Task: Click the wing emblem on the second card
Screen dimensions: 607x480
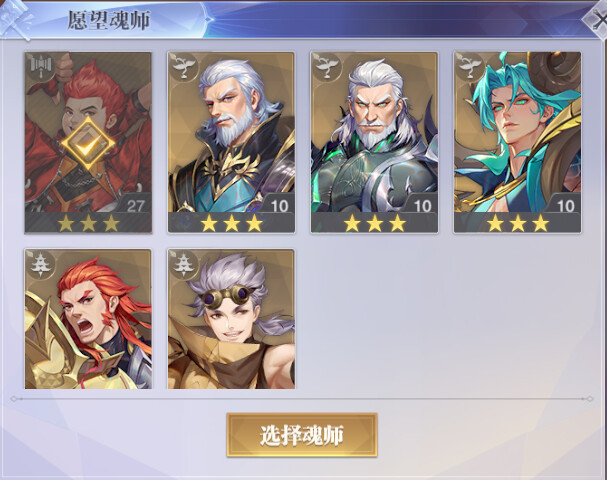Action: tap(184, 66)
